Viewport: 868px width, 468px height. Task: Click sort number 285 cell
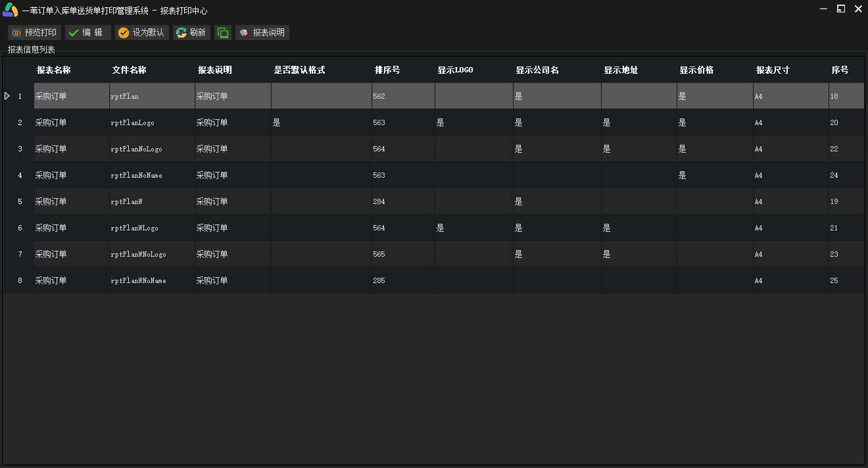[403, 280]
